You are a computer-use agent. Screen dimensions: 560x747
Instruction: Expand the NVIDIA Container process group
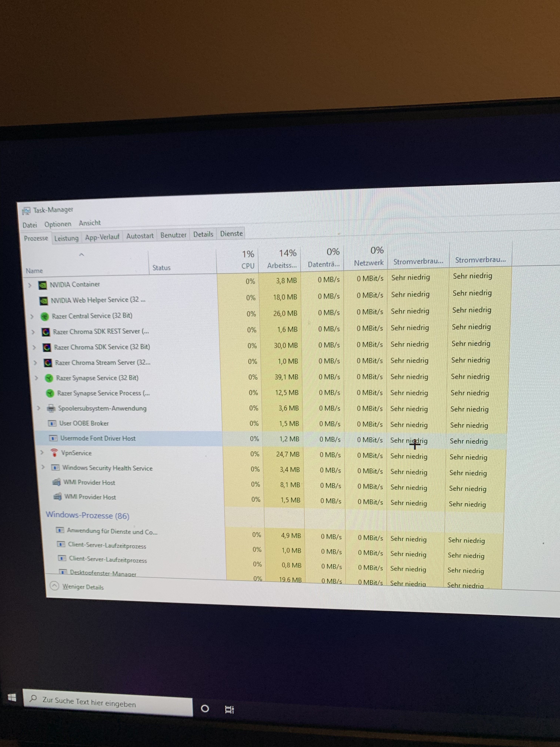pyautogui.click(x=30, y=285)
